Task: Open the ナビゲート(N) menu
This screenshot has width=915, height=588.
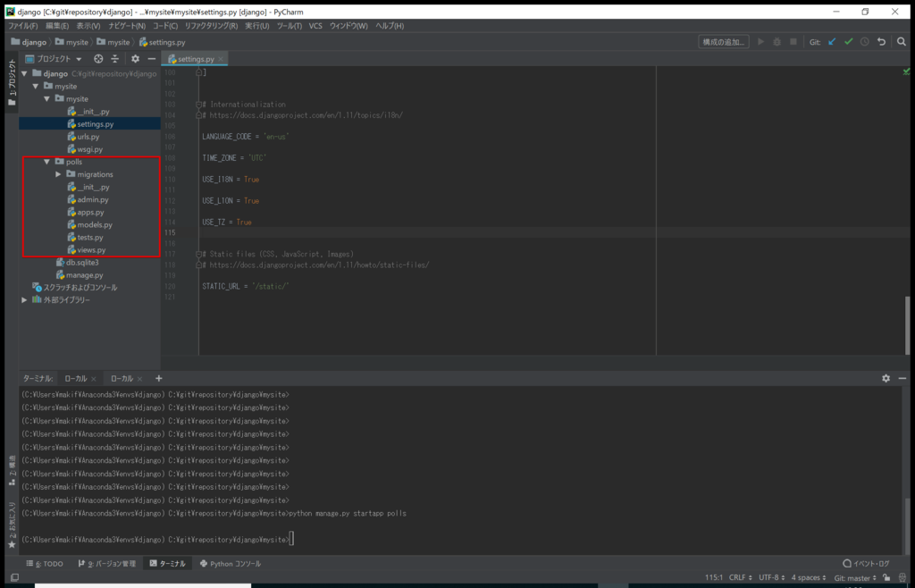Action: coord(126,26)
